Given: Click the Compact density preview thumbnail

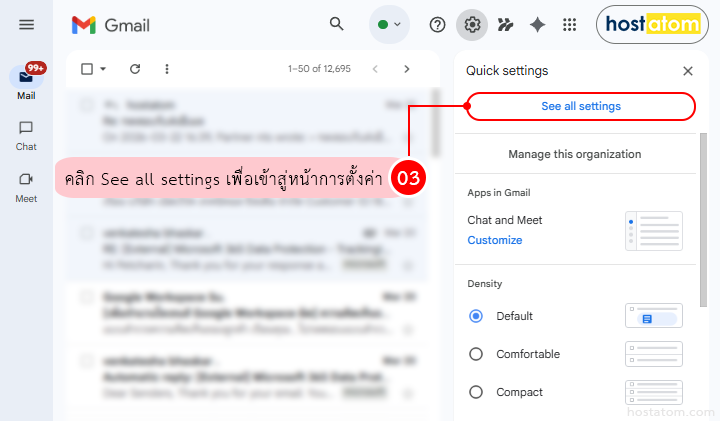Looking at the screenshot, I should (654, 393).
